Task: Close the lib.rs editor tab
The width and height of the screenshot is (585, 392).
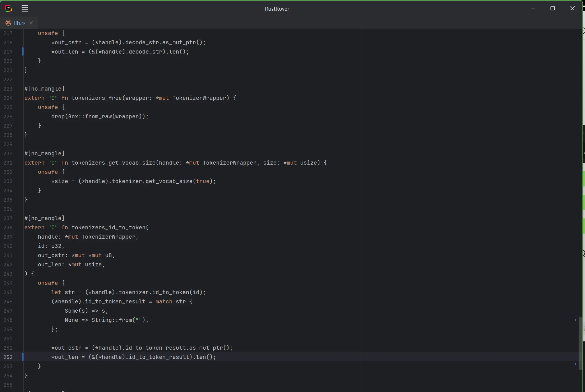Action: 31,23
